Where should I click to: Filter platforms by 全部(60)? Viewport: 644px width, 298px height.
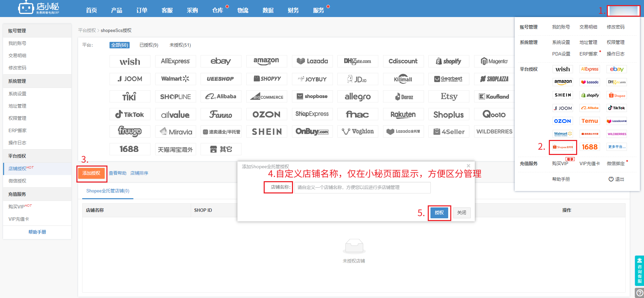(x=119, y=45)
